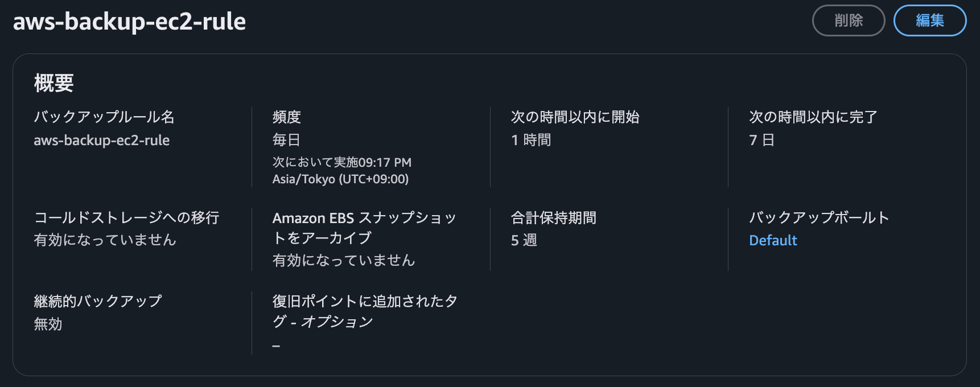The height and width of the screenshot is (387, 980).
Task: Click the バックアップボールト label
Action: [819, 218]
